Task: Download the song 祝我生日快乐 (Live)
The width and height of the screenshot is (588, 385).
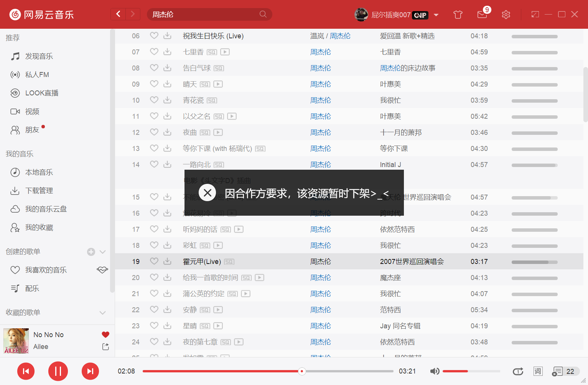Action: (x=167, y=36)
